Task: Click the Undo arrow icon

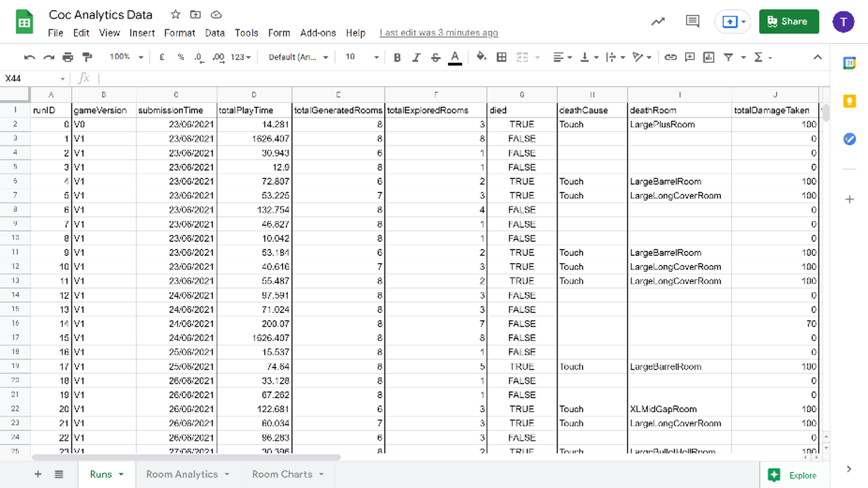Action: click(x=29, y=57)
